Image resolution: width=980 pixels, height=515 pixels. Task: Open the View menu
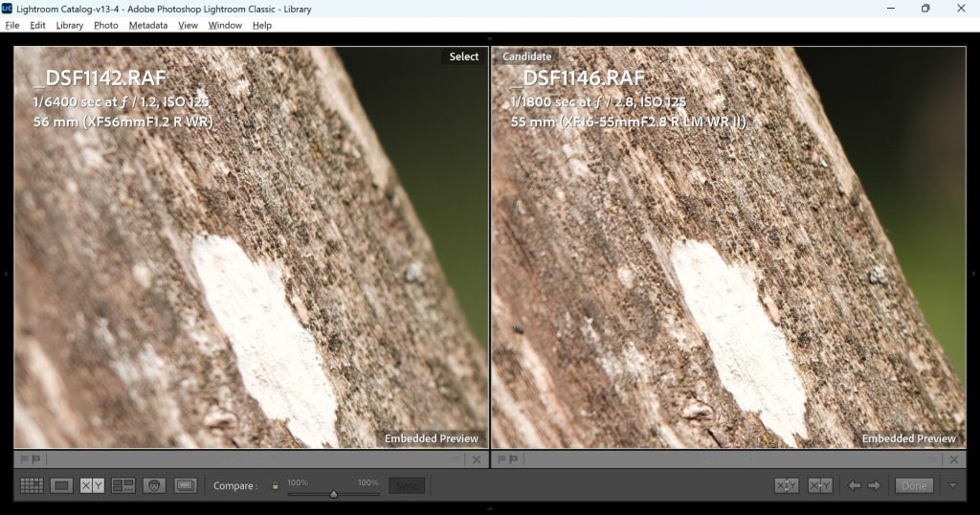point(188,25)
